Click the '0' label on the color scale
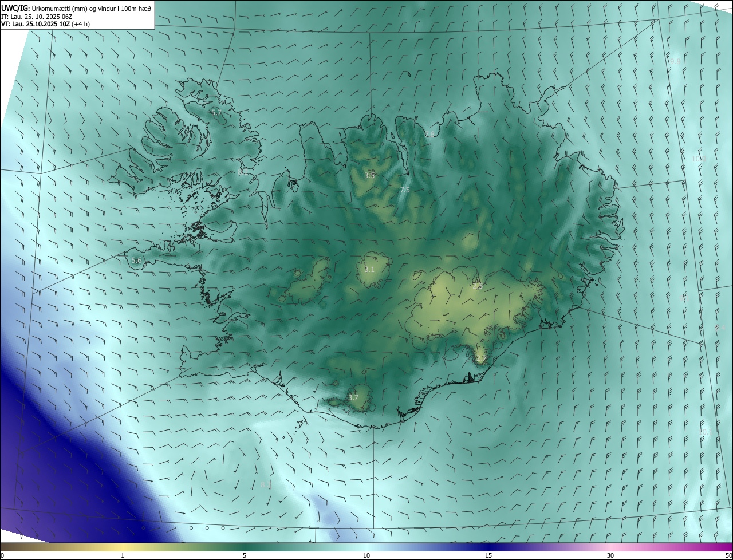This screenshot has height=560, width=733. pyautogui.click(x=2, y=555)
